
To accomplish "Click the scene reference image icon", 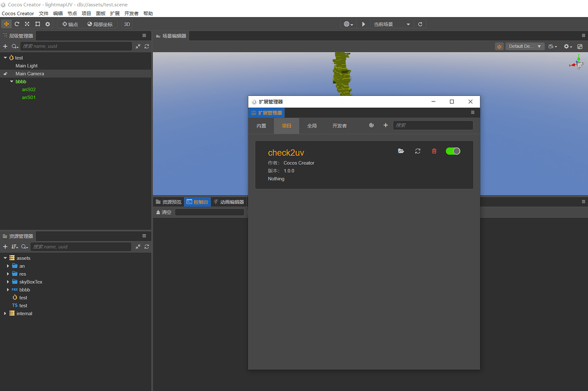I will 580,46.
